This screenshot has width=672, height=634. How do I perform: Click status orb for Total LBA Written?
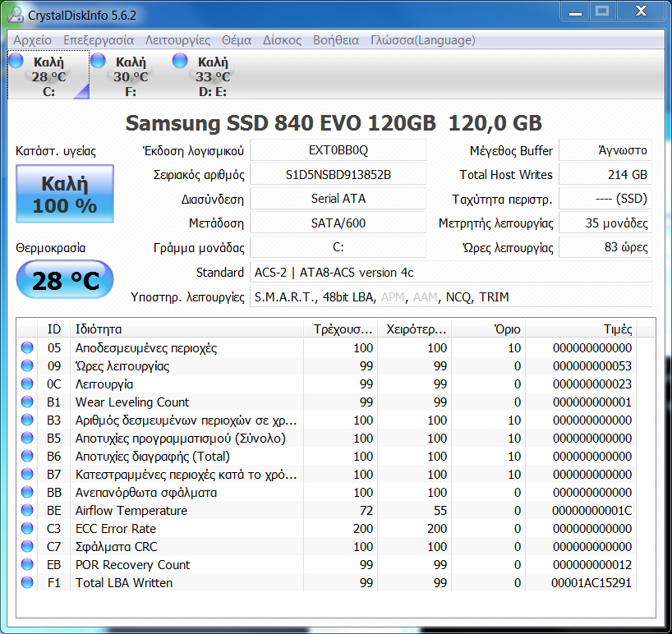(27, 582)
